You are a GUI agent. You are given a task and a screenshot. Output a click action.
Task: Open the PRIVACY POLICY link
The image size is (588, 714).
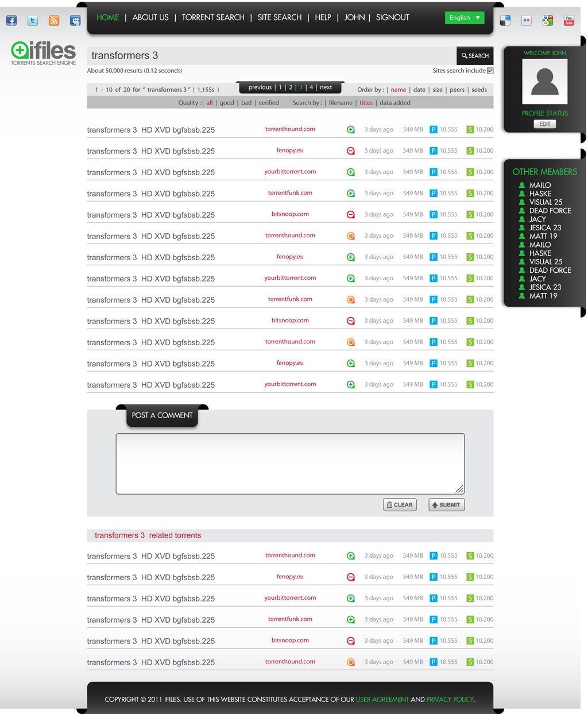coord(450,700)
